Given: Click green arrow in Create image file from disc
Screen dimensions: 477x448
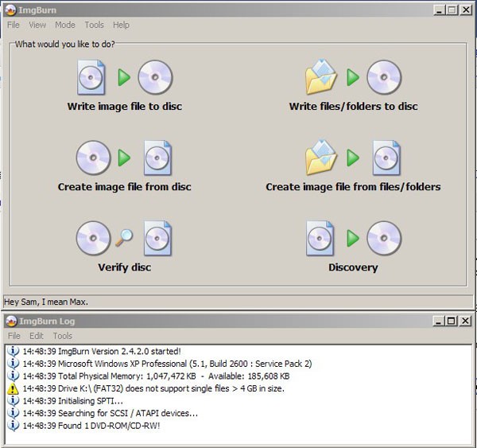Looking at the screenshot, I should (124, 158).
